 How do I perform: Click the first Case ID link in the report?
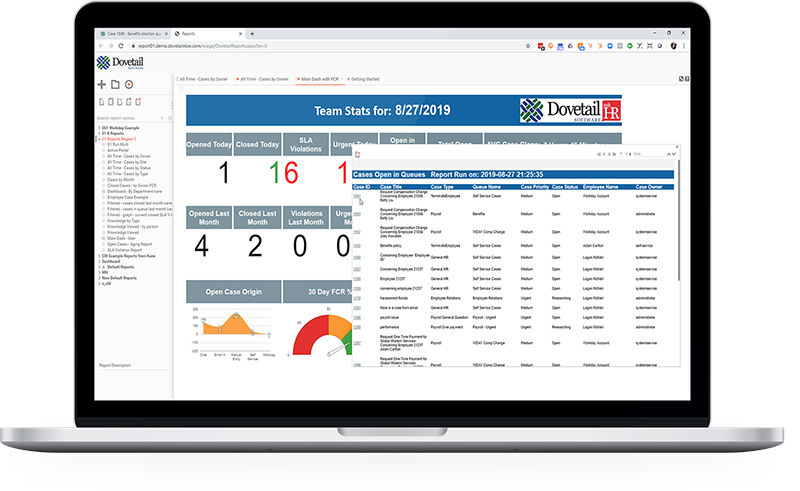pyautogui.click(x=356, y=196)
